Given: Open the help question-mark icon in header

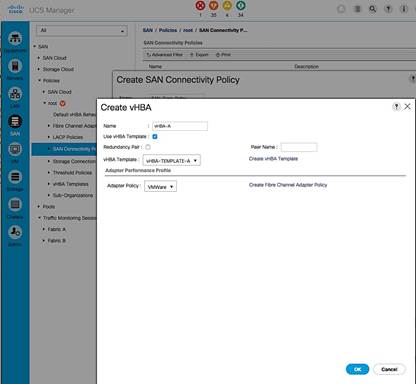Looking at the screenshot, I should (388, 9).
